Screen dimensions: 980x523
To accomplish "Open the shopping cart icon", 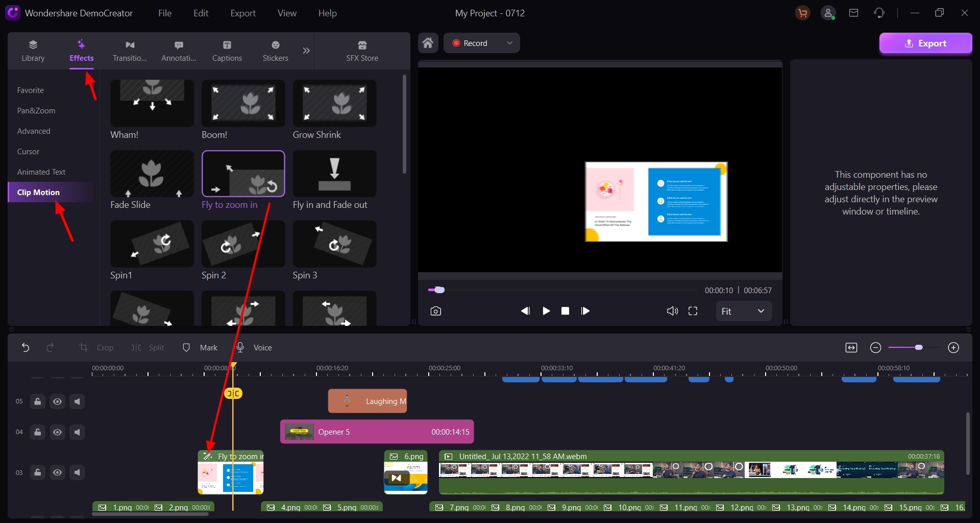I will click(x=803, y=13).
